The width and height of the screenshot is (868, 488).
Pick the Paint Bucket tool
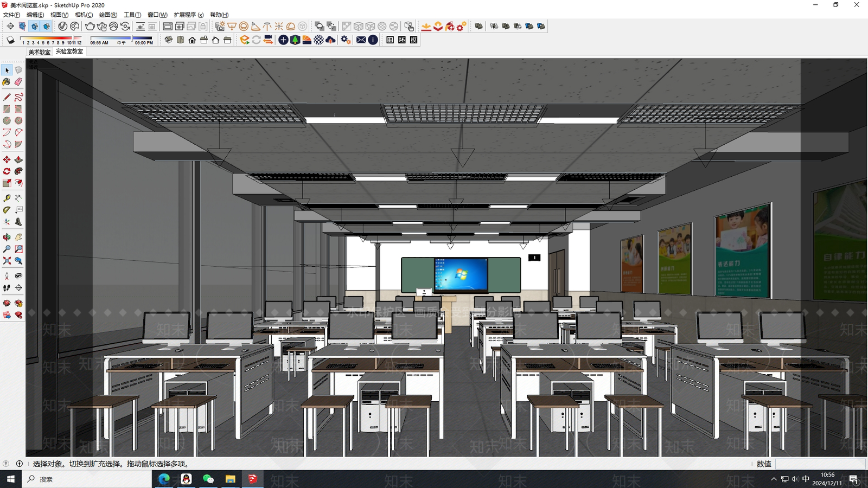click(7, 82)
